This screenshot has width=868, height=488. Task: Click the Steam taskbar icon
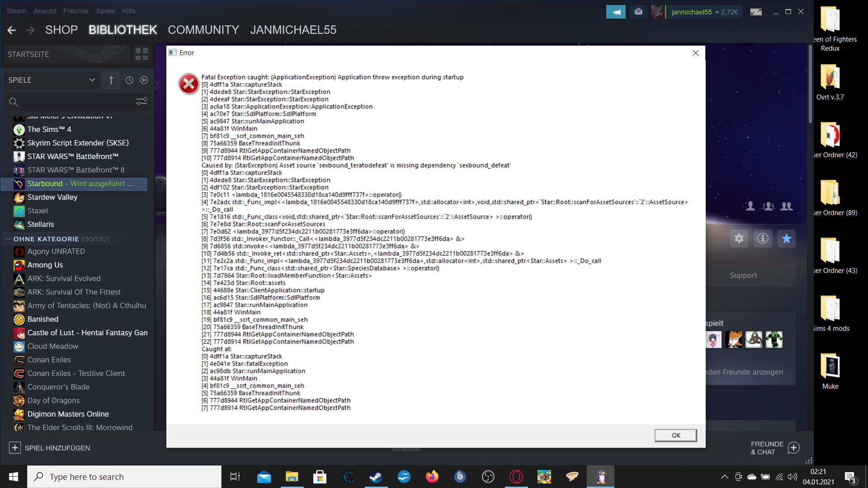coord(376,477)
